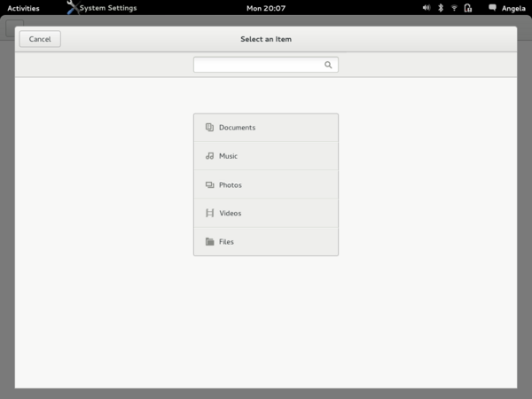Open the Bluetooth status icon

coord(441,8)
